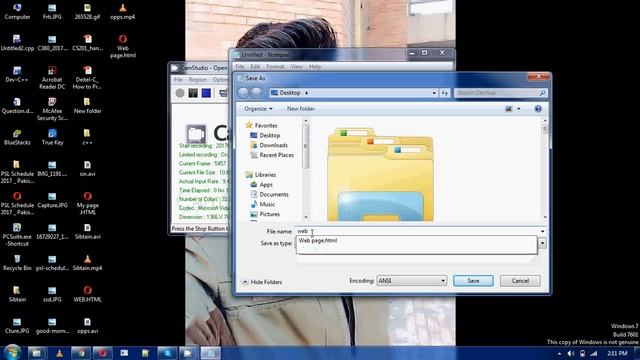Click VLC cone icon in taskbar
Viewport: 640px width, 360px height.
(59, 353)
